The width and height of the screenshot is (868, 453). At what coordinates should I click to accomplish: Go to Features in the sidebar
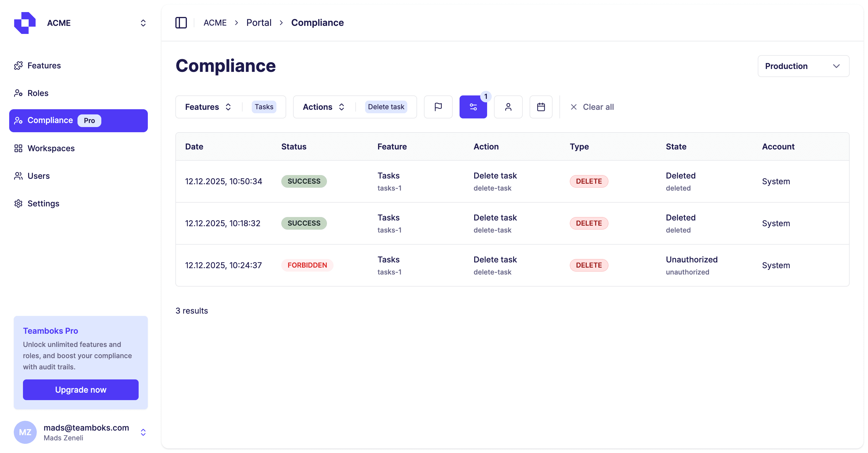(44, 66)
